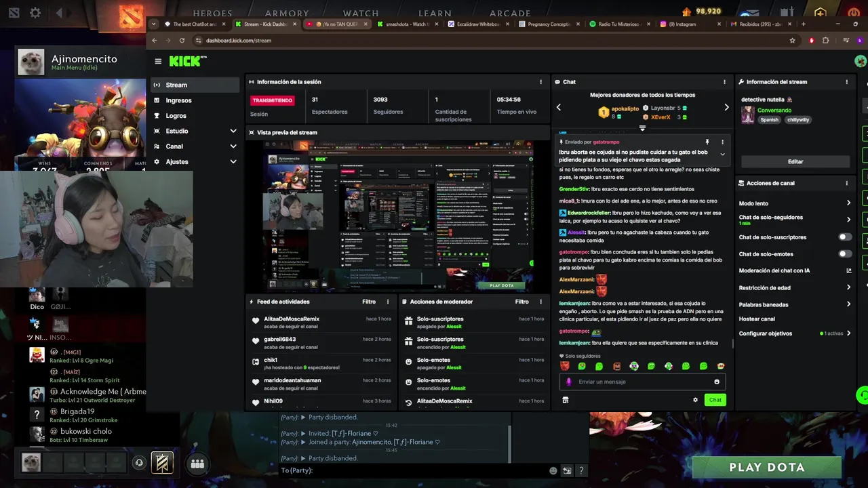Image resolution: width=868 pixels, height=488 pixels.
Task: Open channel actions panel options
Action: [846, 183]
